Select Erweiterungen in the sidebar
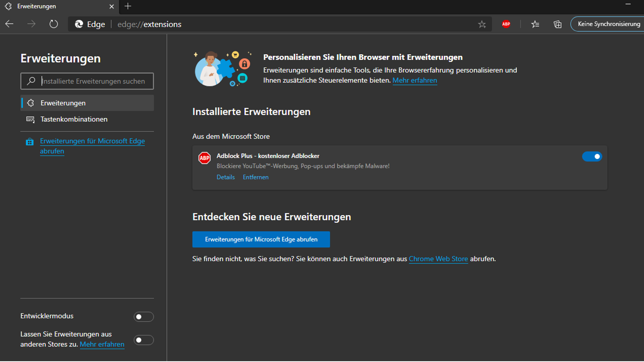The height and width of the screenshot is (362, 644). click(x=87, y=103)
